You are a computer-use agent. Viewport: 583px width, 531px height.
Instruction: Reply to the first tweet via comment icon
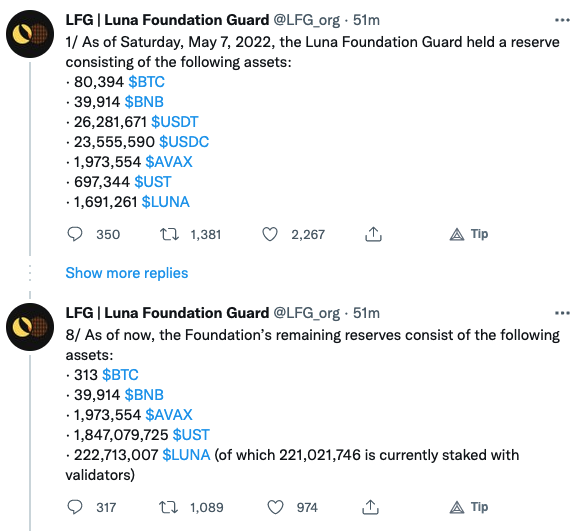(75, 234)
